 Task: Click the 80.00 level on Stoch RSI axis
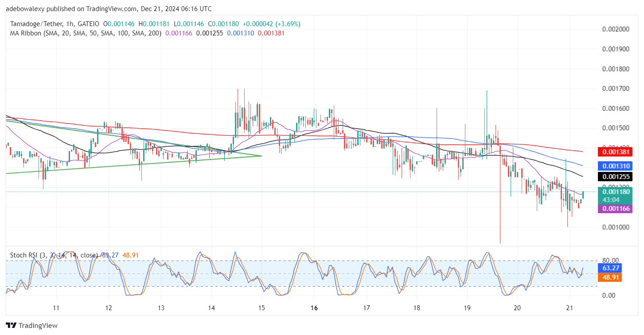(610, 261)
